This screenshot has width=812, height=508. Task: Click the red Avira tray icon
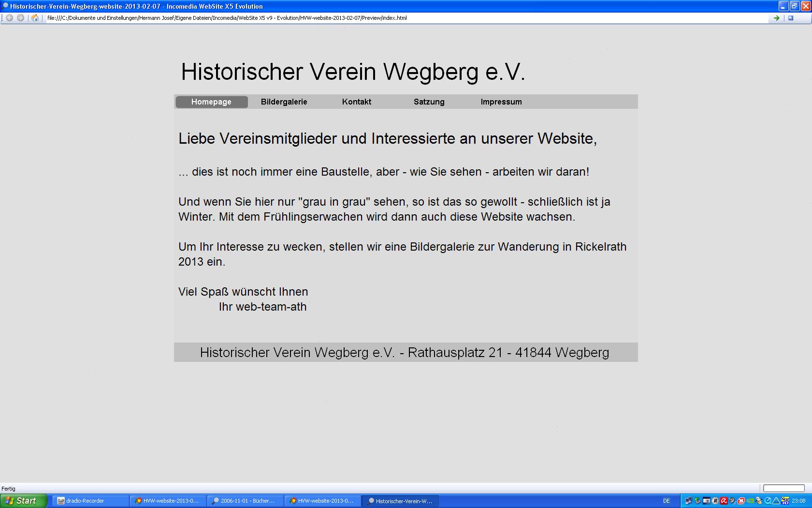(x=724, y=501)
